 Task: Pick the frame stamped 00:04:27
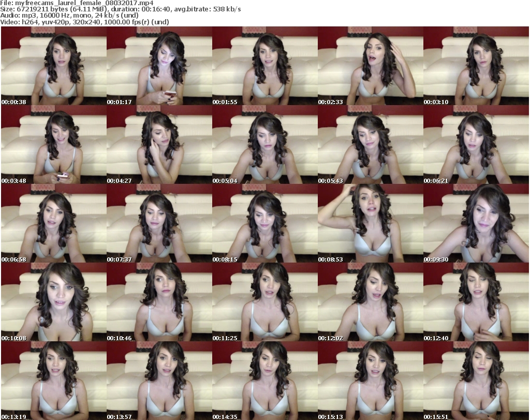[159, 144]
